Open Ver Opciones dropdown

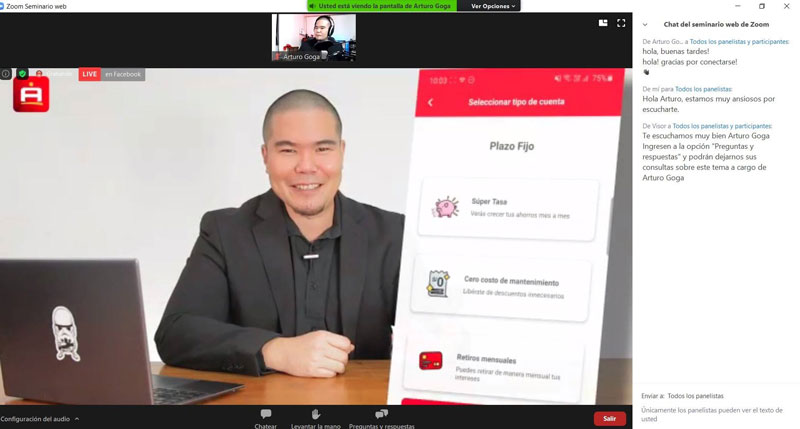click(x=492, y=6)
